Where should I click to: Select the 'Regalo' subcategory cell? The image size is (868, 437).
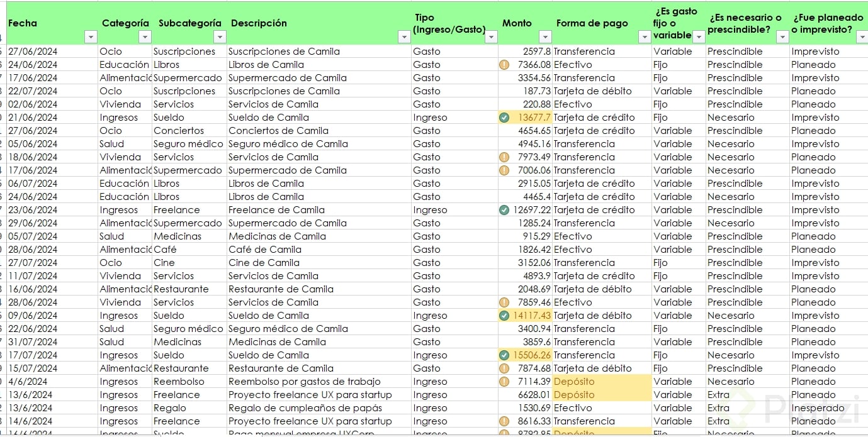[189, 408]
